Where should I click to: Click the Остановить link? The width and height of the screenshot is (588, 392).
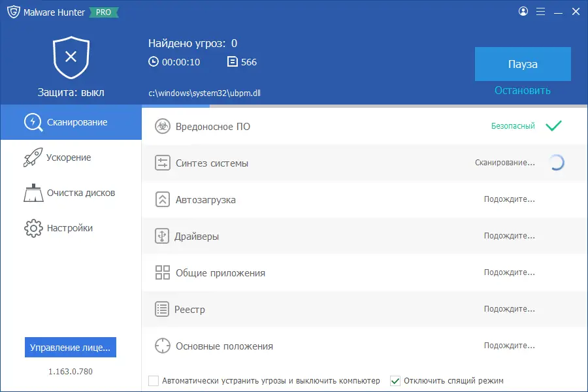(523, 91)
